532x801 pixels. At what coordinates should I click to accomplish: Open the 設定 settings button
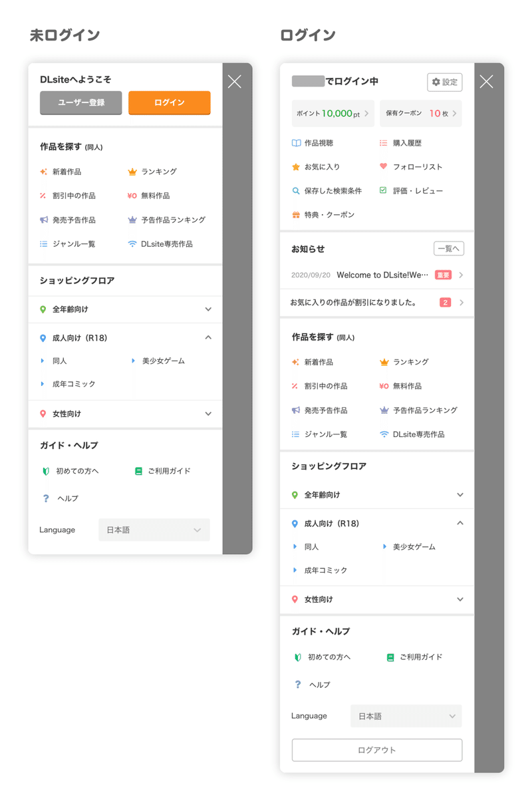click(x=445, y=82)
